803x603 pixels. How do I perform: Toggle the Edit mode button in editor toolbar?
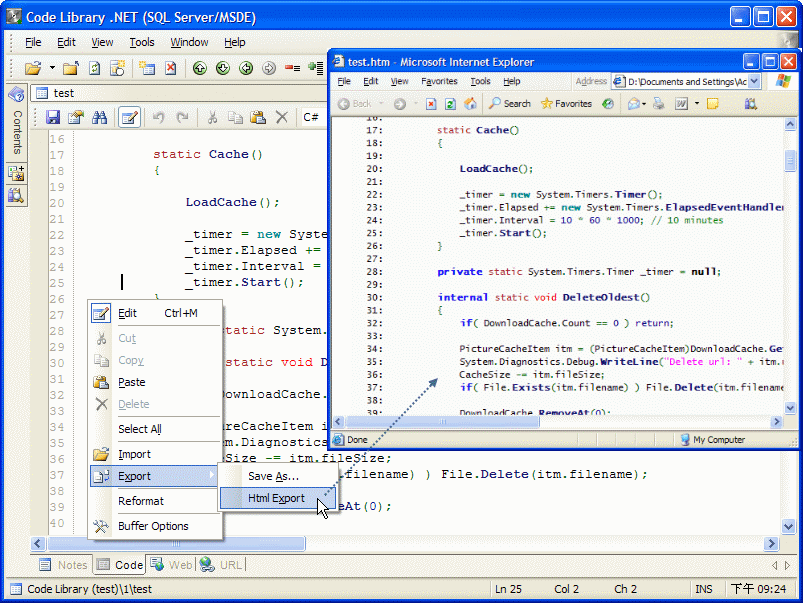point(129,117)
